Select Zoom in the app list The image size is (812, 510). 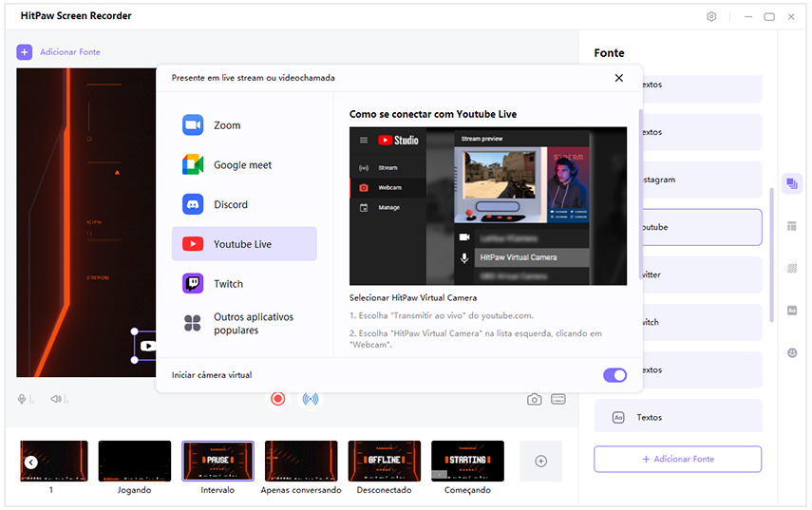(244, 125)
